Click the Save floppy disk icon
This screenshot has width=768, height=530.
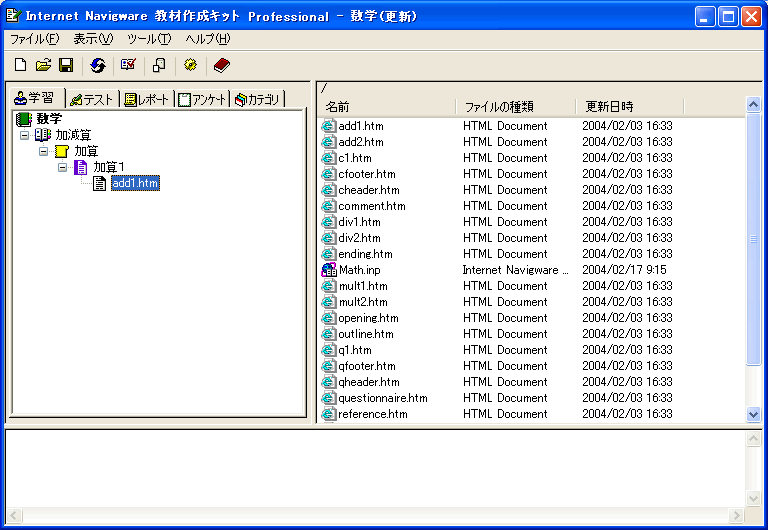(x=66, y=65)
